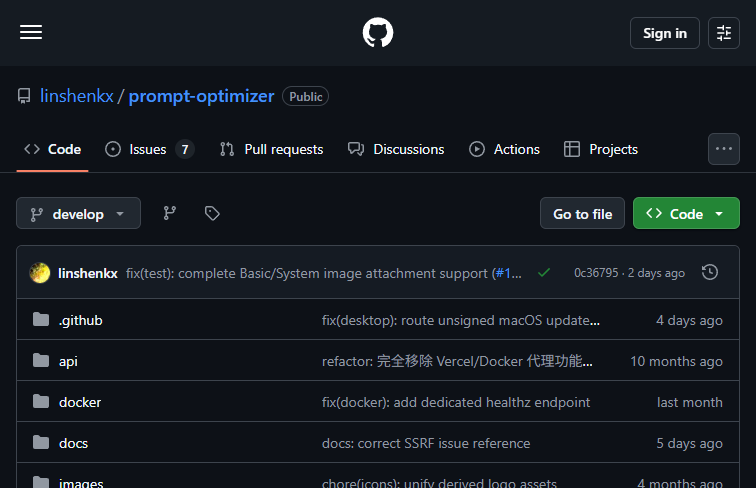Click the Public visibility label
Screen dimensions: 756x488
pyautogui.click(x=306, y=96)
